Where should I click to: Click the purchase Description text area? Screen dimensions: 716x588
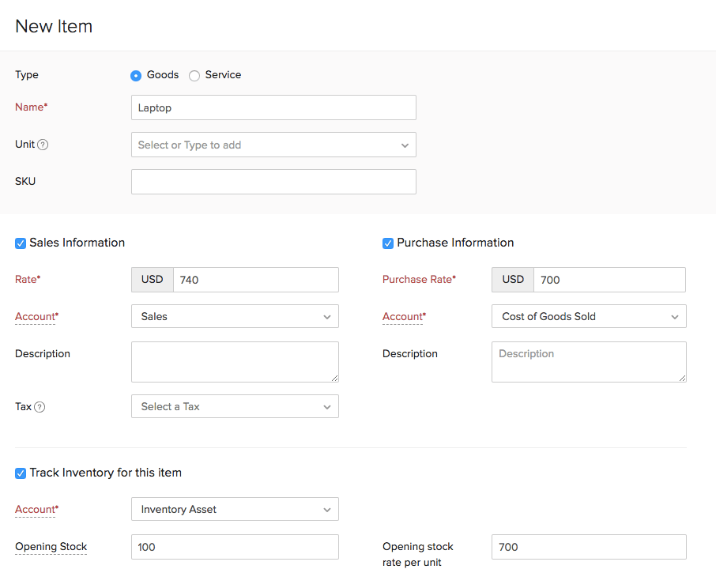click(x=589, y=362)
